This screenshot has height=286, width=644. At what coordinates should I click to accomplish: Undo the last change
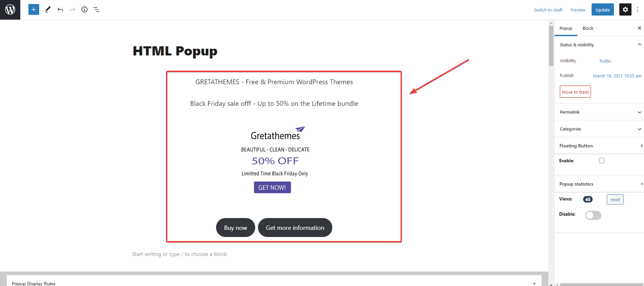point(60,9)
